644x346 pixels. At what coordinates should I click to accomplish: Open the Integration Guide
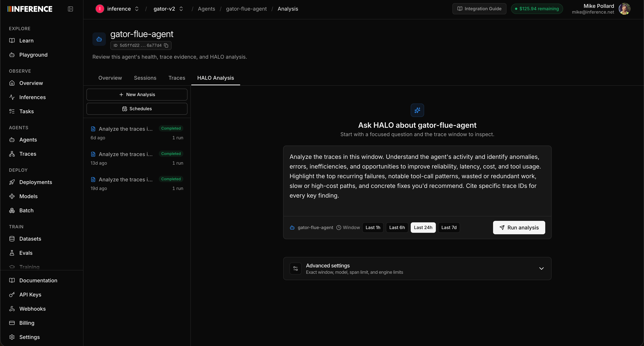479,9
